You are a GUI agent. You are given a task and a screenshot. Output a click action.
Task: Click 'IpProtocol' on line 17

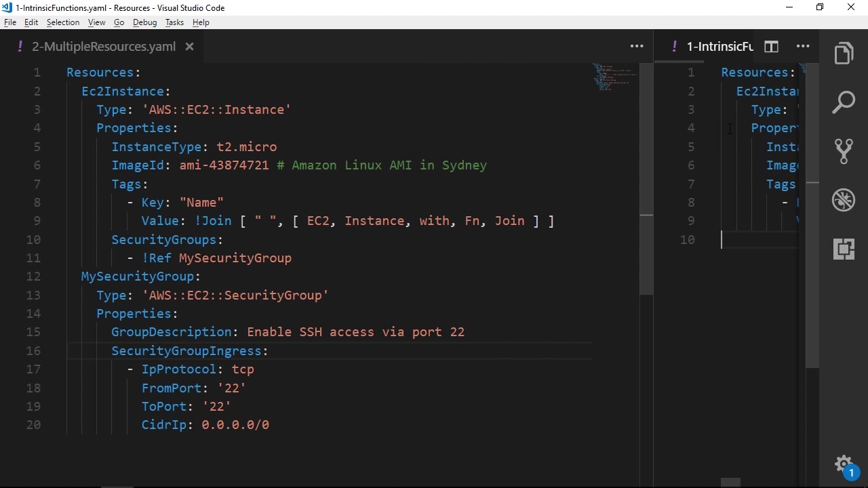[x=179, y=369]
